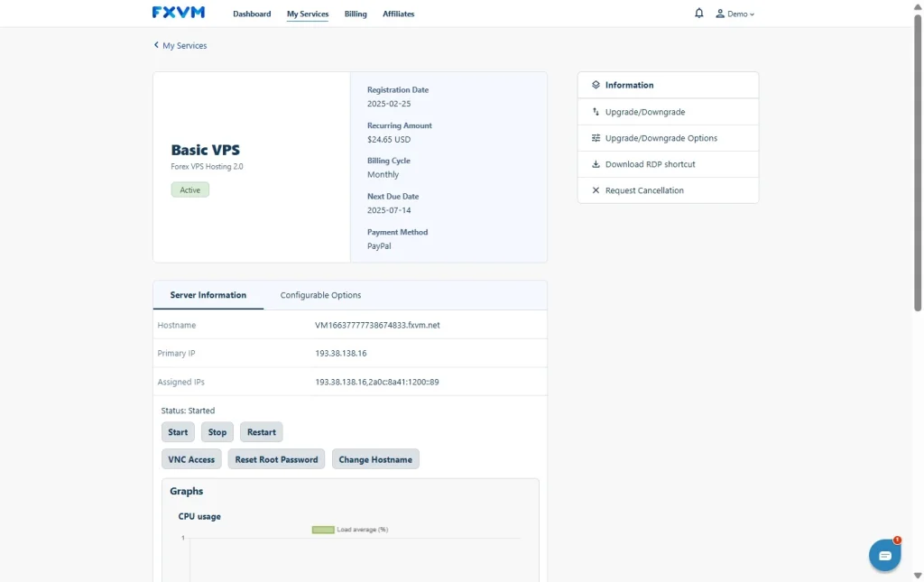
Task: Click the Active status badge
Action: pos(189,189)
